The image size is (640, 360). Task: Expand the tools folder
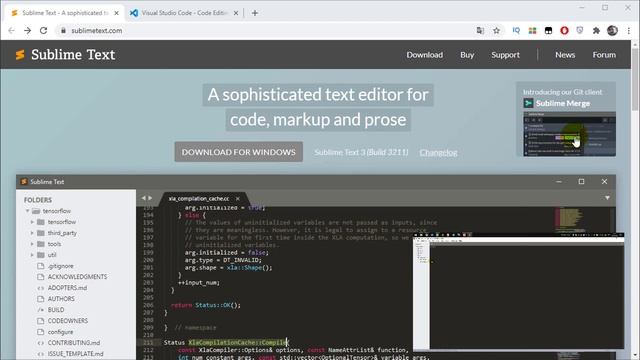[x=33, y=244]
